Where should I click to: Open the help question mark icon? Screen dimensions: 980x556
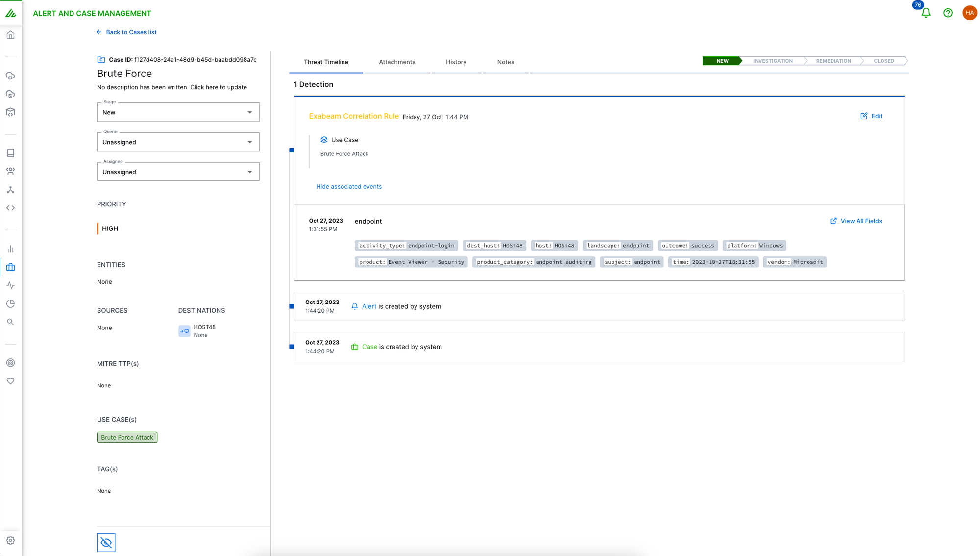point(948,13)
